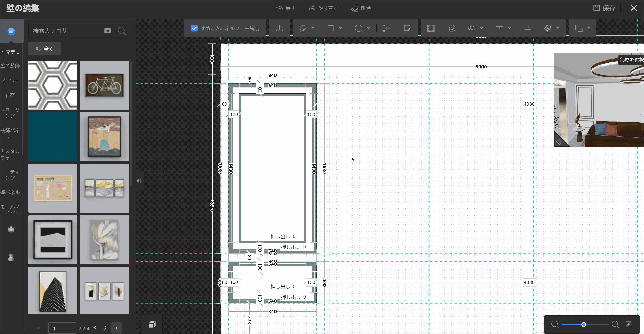Click the zoom in magnifier icon
This screenshot has width=644, height=334.
point(615,324)
